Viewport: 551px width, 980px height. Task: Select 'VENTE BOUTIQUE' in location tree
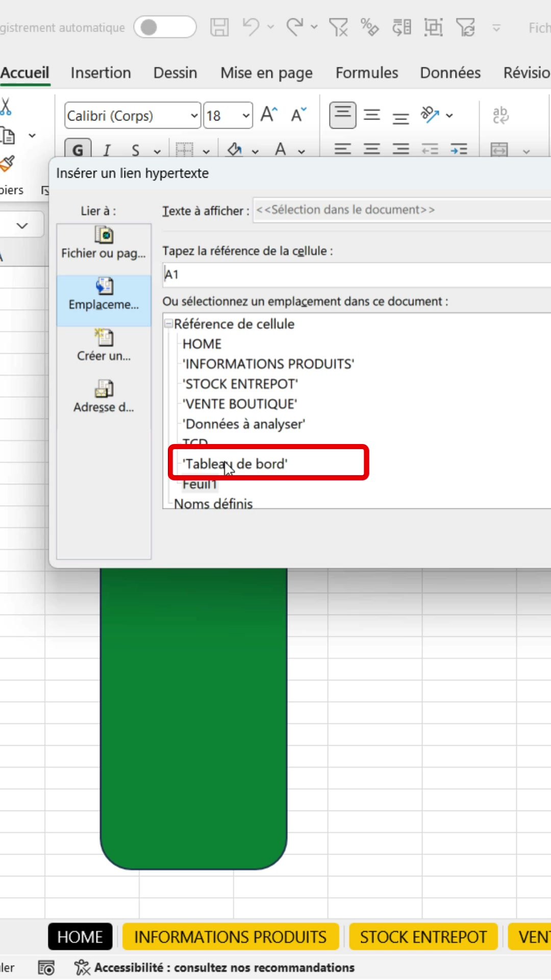240,404
